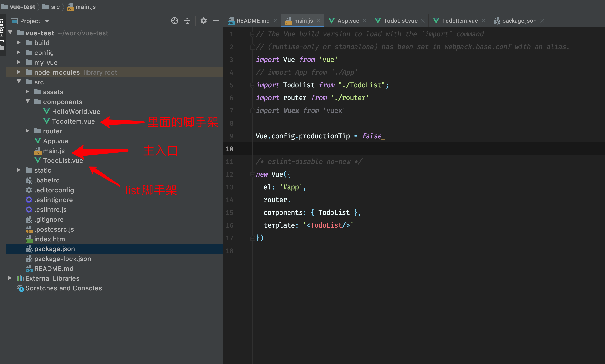Click src in the breadcrumb path
The width and height of the screenshot is (605, 364).
pos(55,7)
